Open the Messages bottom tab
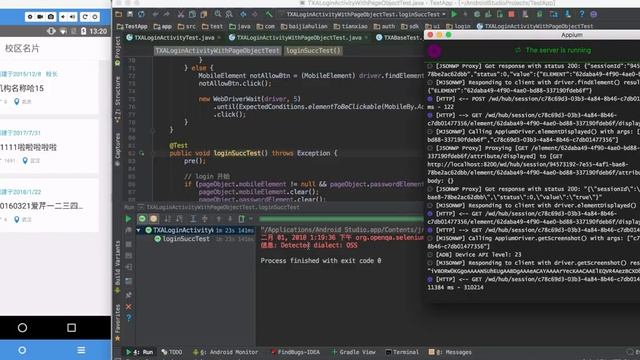Image resolution: width=640 pixels, height=360 pixels. [x=450, y=352]
